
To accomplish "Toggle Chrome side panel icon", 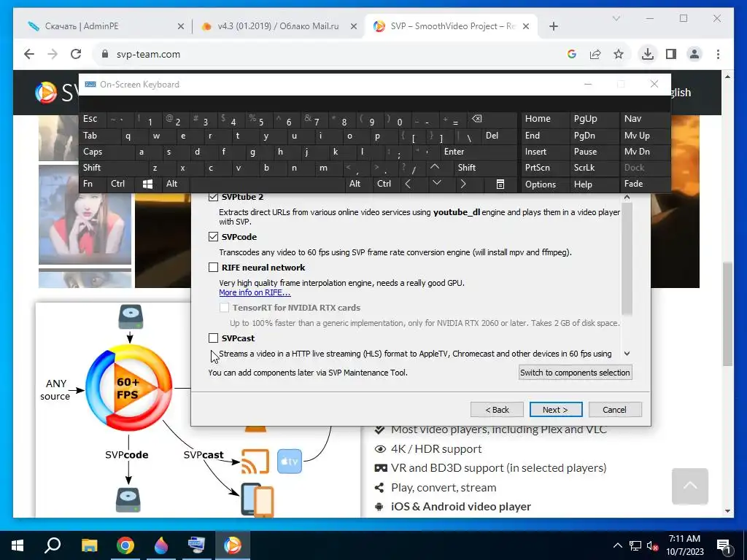I will tap(671, 54).
